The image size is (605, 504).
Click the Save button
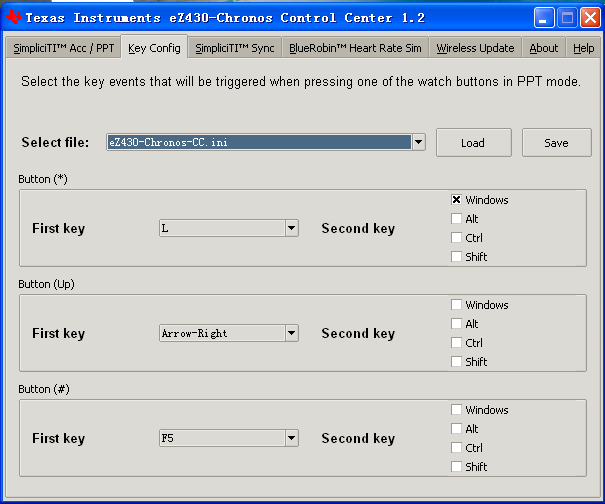[x=556, y=143]
